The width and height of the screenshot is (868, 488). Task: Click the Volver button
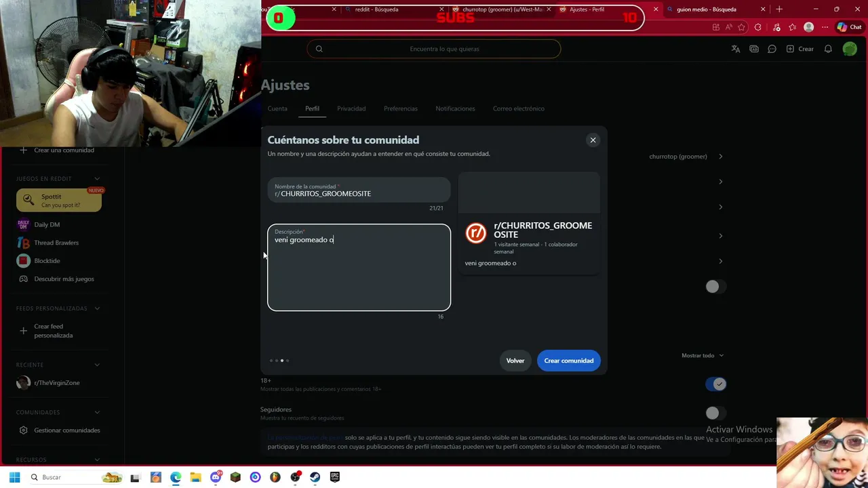[x=515, y=361]
